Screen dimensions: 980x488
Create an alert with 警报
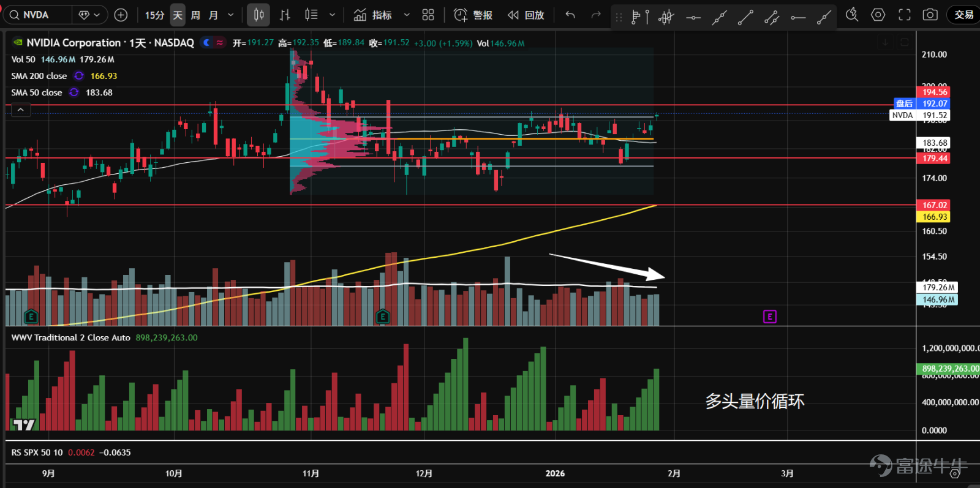473,15
